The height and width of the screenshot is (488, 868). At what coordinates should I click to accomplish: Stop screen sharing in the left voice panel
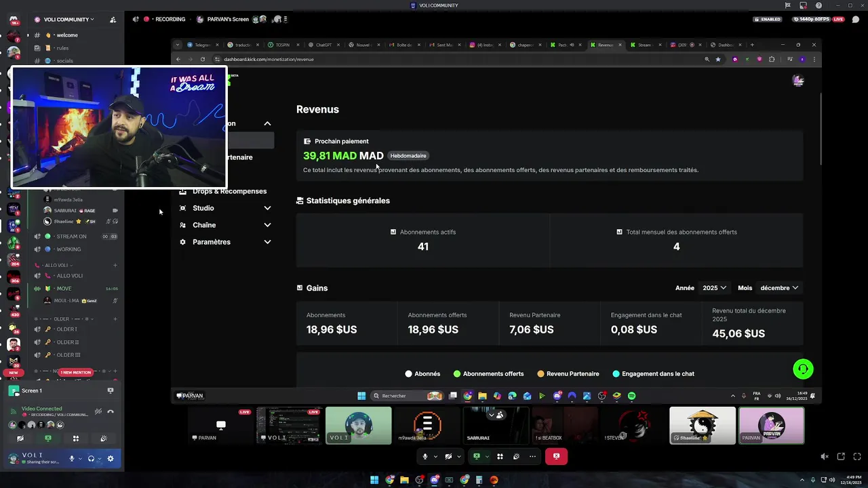47,439
